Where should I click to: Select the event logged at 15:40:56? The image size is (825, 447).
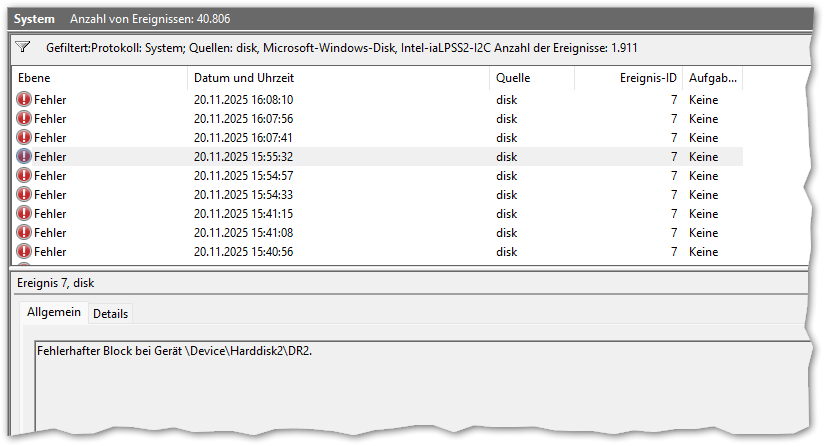[243, 252]
